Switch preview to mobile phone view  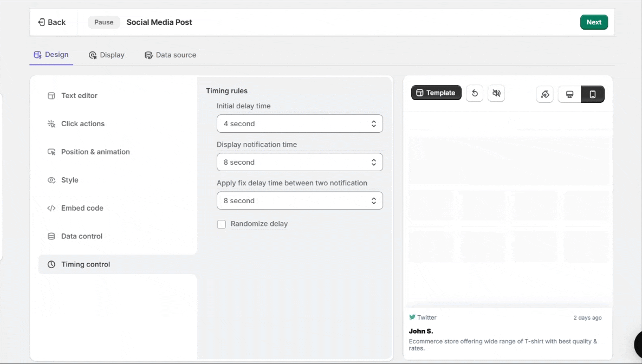pyautogui.click(x=593, y=94)
